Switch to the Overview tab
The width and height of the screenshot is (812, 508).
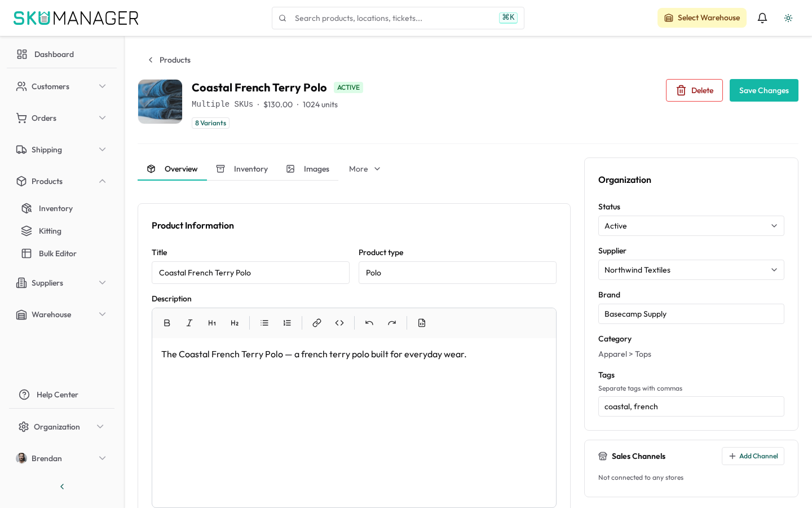[172, 169]
